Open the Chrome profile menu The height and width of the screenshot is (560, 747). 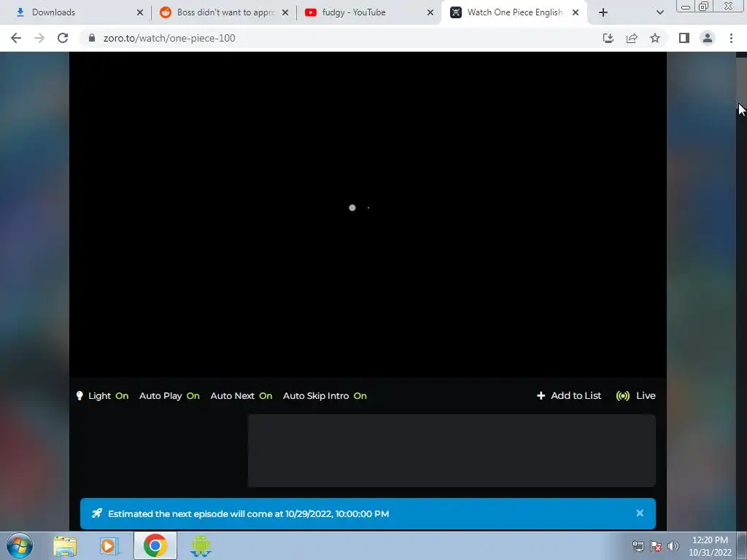tap(708, 38)
